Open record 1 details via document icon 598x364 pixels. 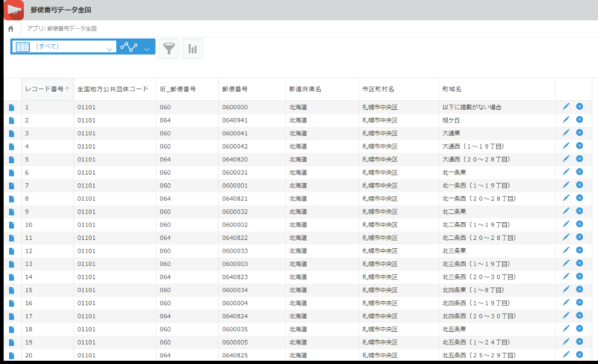click(x=11, y=107)
